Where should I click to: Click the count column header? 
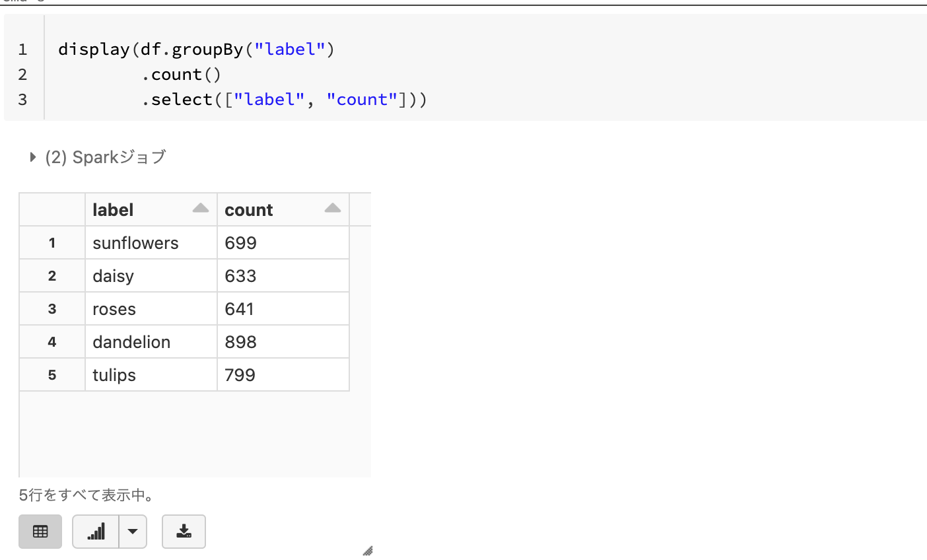click(x=283, y=210)
